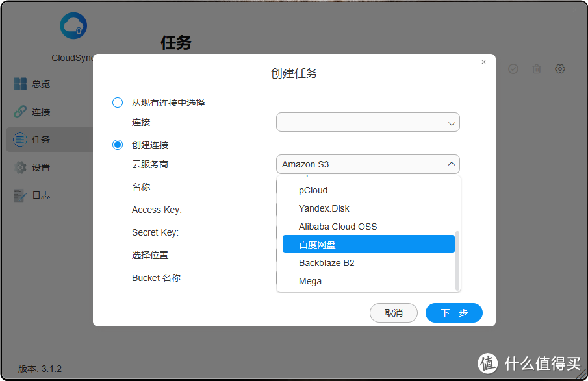Click the trash delete icon in toolbar
This screenshot has height=381, width=588.
pos(537,69)
